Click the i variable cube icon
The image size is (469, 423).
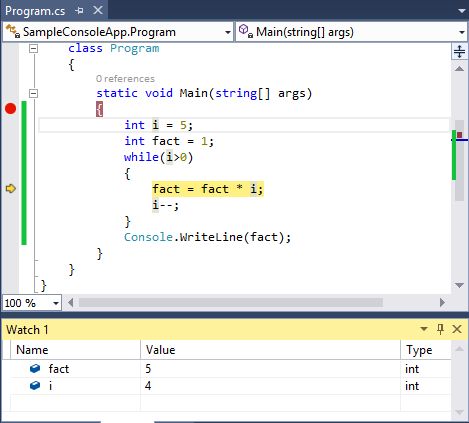35,386
